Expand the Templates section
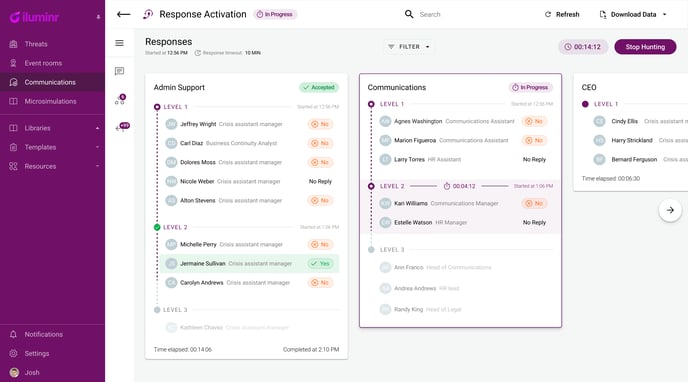 tap(53, 147)
